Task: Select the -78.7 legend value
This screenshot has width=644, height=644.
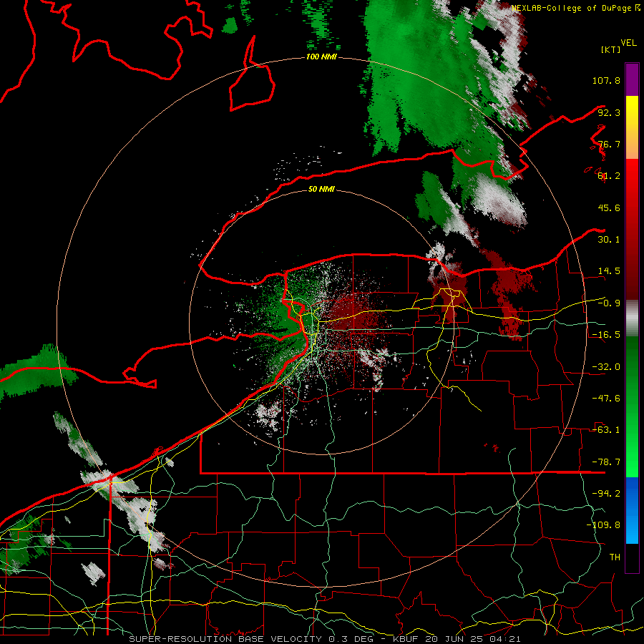Action: tap(606, 462)
